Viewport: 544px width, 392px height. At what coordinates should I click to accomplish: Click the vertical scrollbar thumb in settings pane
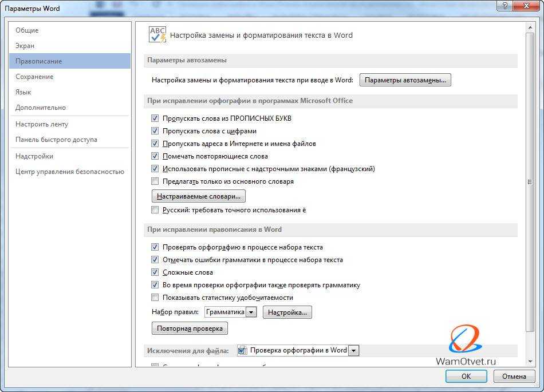coord(530,182)
